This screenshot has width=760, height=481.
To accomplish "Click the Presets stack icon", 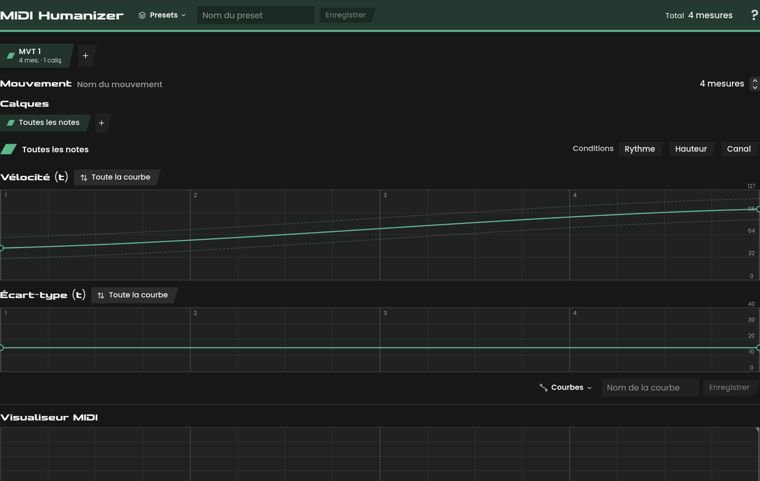I will 142,15.
